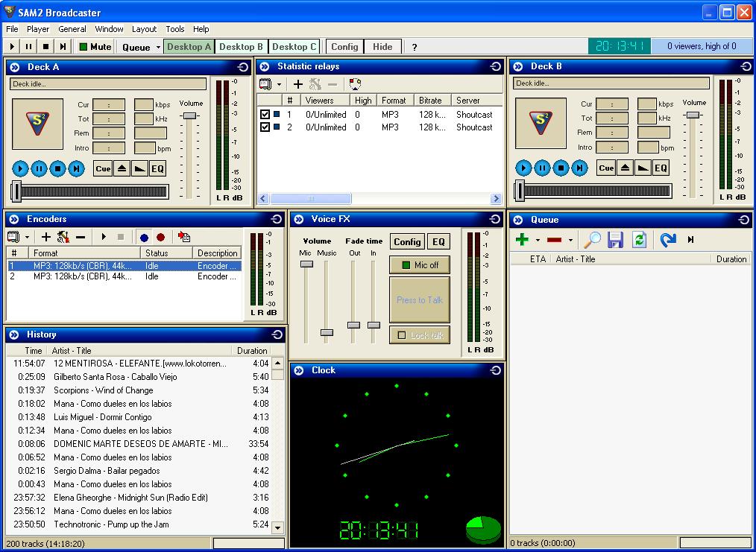Image resolution: width=756 pixels, height=552 pixels.
Task: Click Deck A's round next-track button
Action: click(76, 168)
